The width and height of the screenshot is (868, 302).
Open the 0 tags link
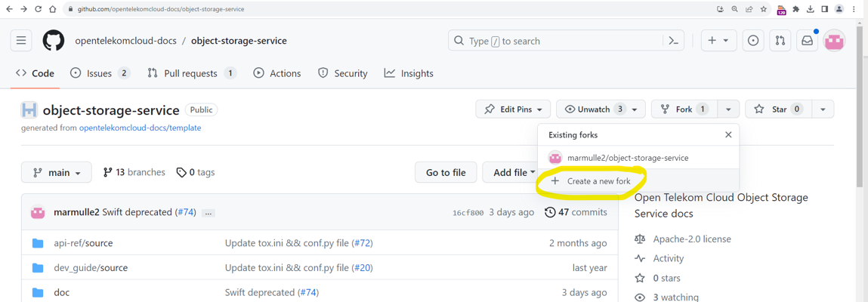(196, 173)
